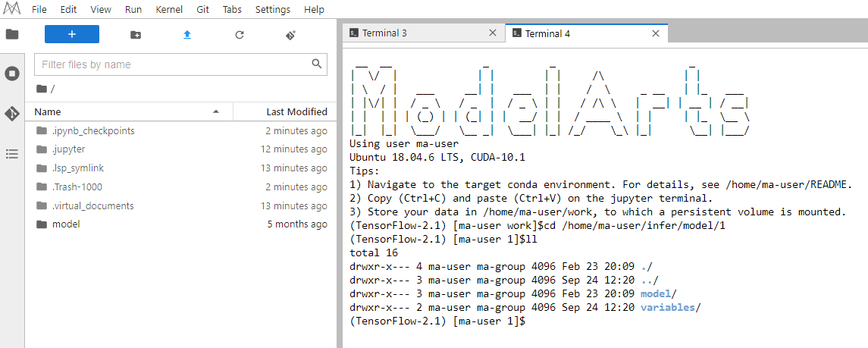Open the Git sidebar panel icon

[x=12, y=114]
